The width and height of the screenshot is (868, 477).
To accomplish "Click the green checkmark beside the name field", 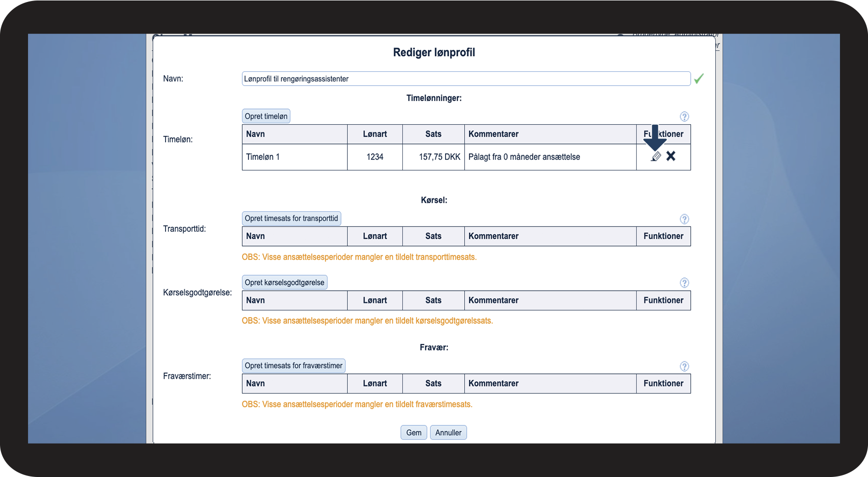I will point(699,79).
